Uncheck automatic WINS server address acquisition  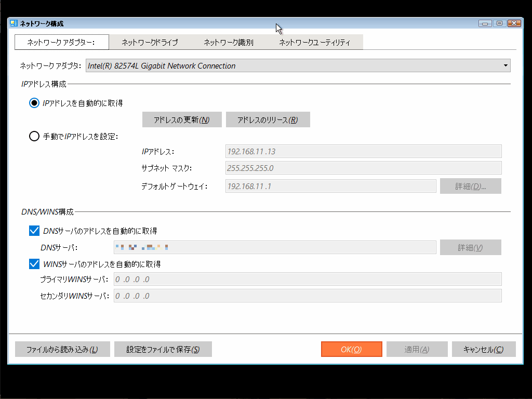coord(34,263)
